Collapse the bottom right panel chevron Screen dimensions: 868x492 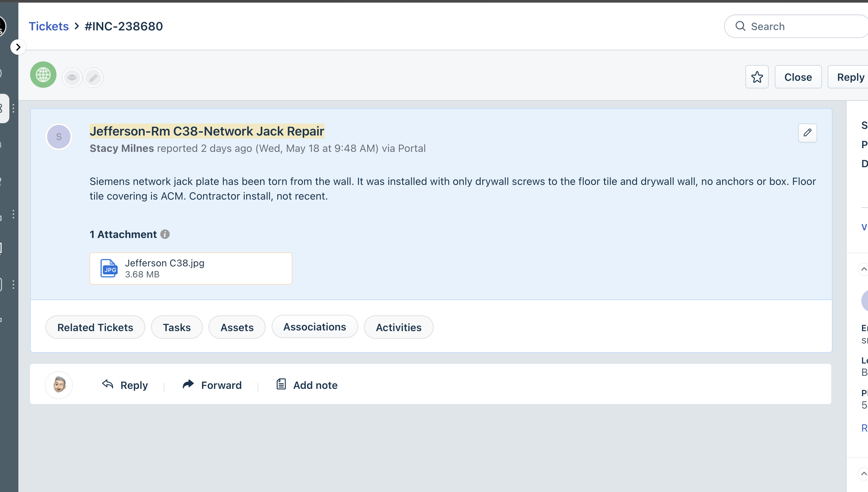click(864, 474)
